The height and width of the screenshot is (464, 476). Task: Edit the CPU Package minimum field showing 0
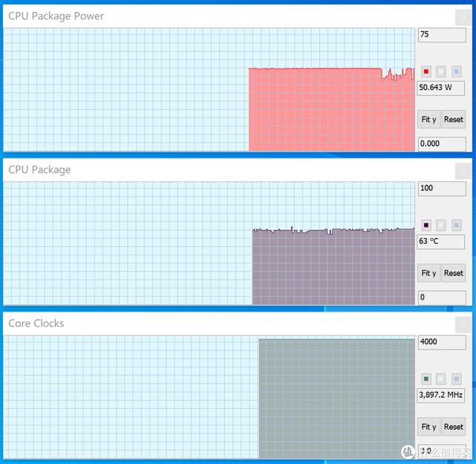click(x=442, y=297)
